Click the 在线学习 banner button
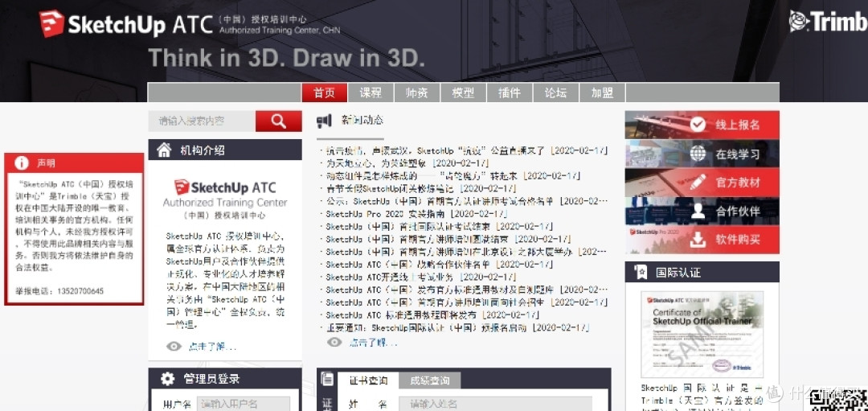 [x=702, y=154]
